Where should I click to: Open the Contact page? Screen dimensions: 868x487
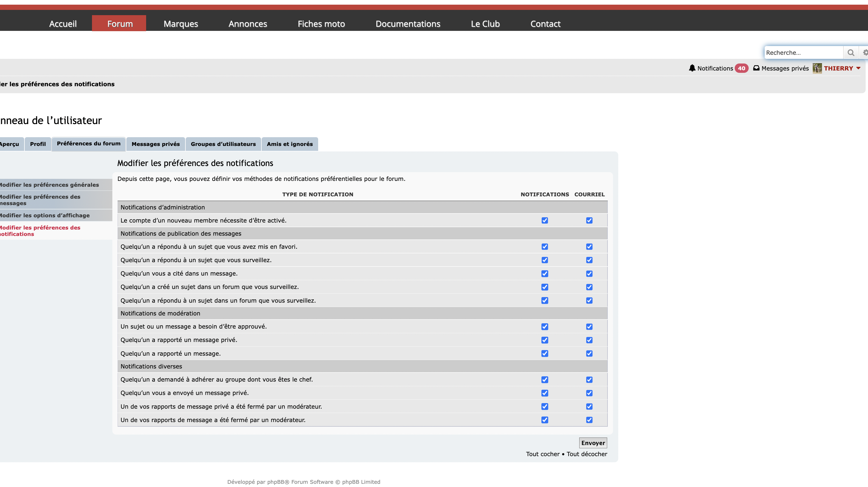click(x=545, y=24)
